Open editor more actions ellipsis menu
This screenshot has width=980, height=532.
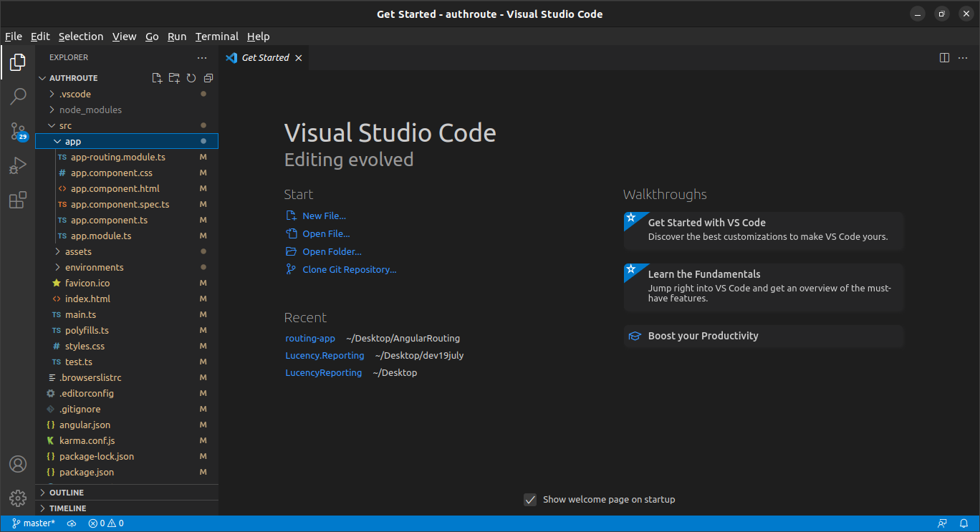(963, 58)
